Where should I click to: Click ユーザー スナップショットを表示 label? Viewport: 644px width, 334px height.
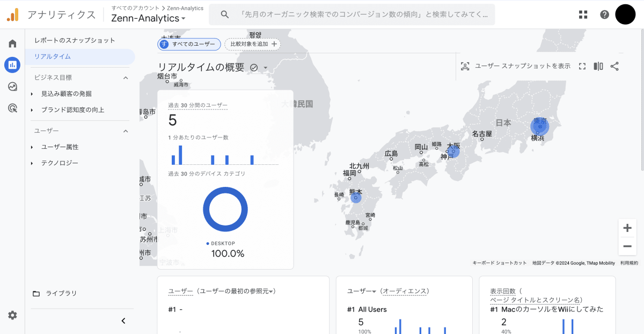click(x=523, y=66)
